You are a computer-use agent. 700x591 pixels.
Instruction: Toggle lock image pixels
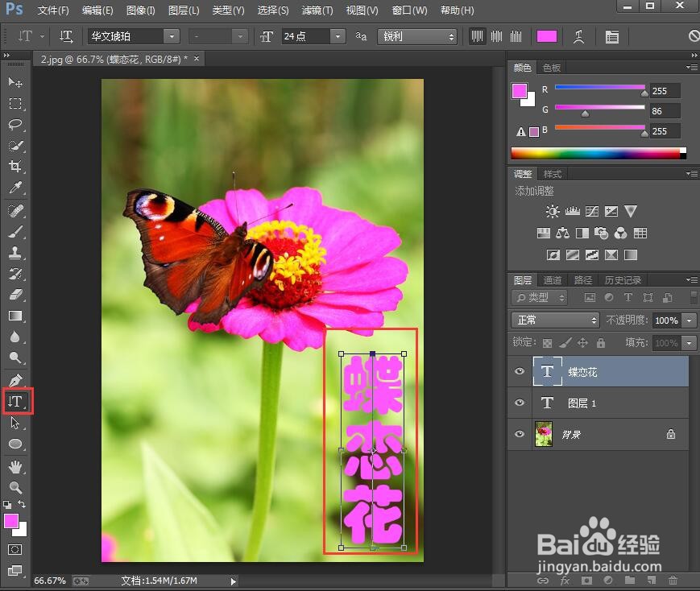565,343
